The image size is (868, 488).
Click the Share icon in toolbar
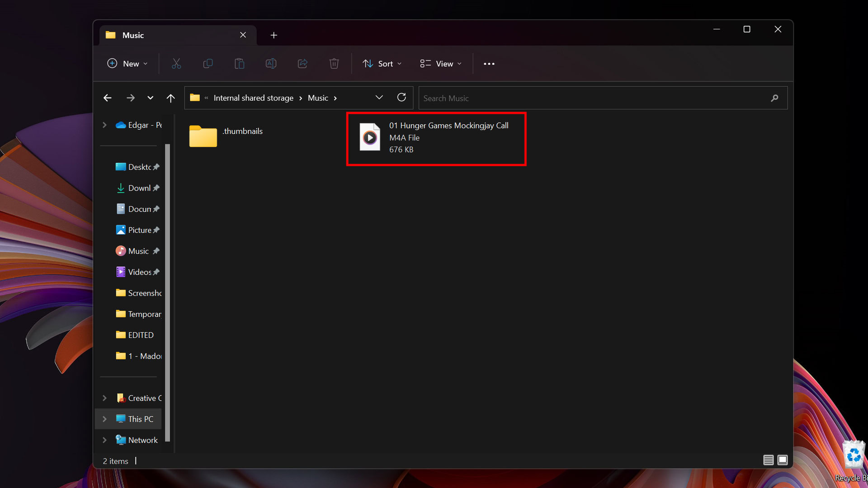click(302, 64)
